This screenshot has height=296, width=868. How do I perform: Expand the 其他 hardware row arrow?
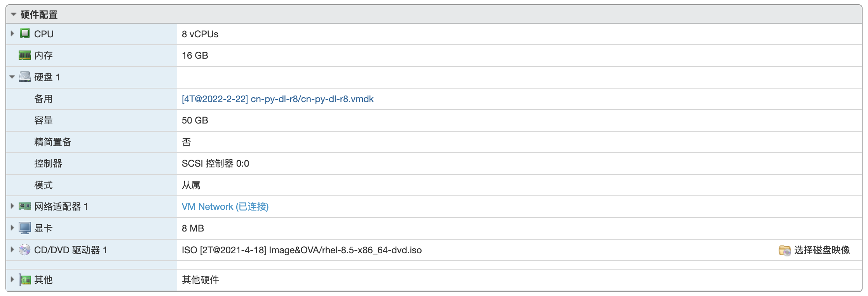pos(12,279)
